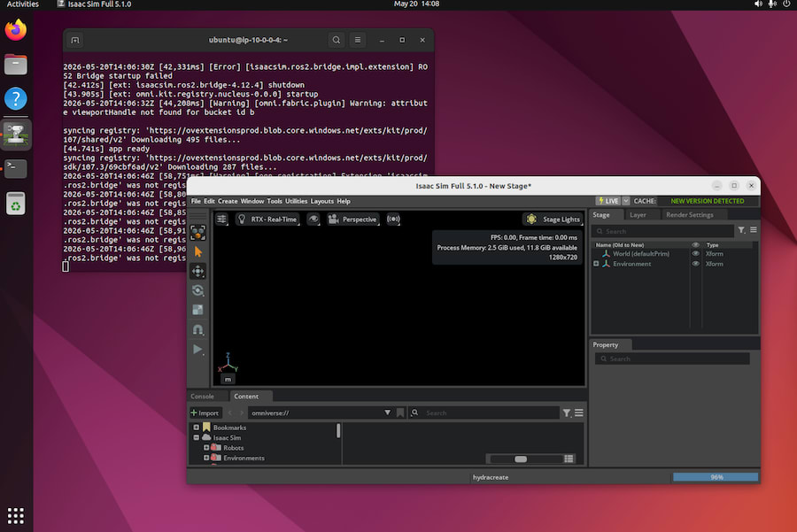Open the Perspective camera menu
This screenshot has width=797, height=532.
353,219
